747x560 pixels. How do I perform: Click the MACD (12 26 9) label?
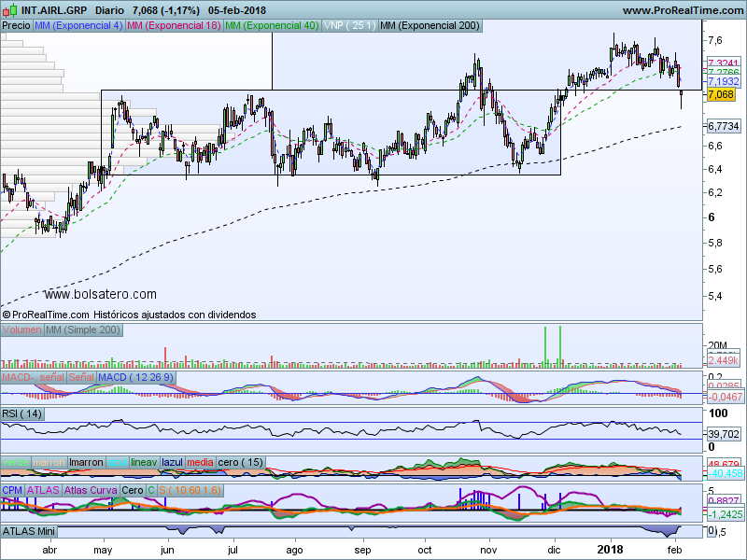point(135,376)
